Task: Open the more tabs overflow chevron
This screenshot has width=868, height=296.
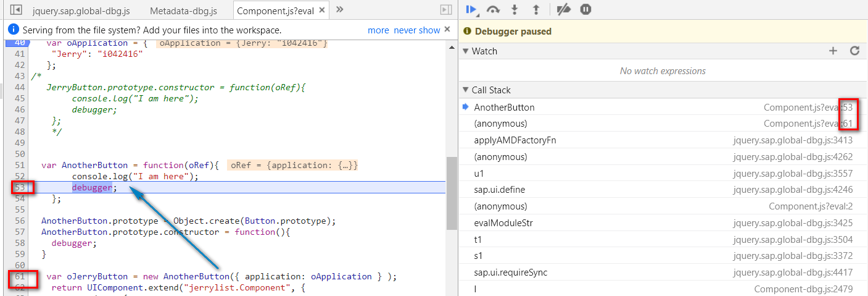Action: [x=339, y=10]
